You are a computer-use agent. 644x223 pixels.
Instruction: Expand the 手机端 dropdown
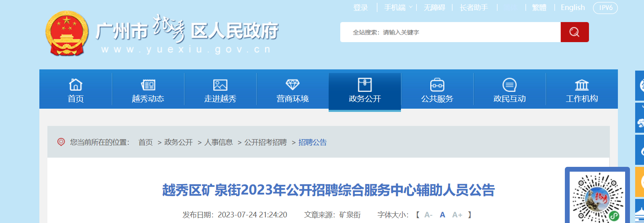(x=398, y=8)
